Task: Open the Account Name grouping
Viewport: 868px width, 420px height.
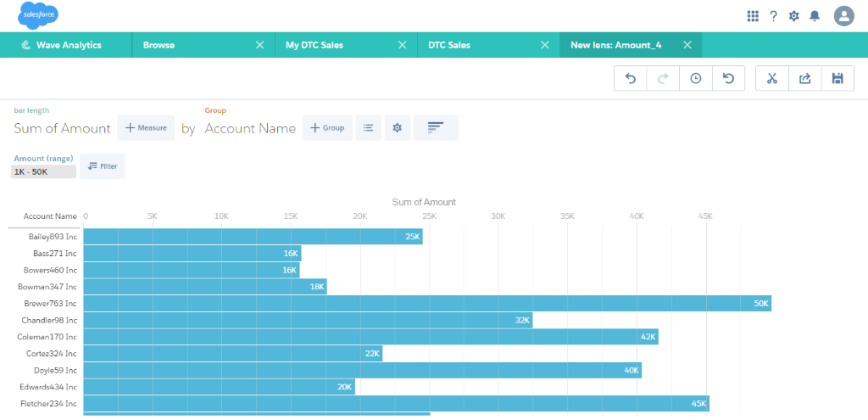Action: tap(250, 129)
